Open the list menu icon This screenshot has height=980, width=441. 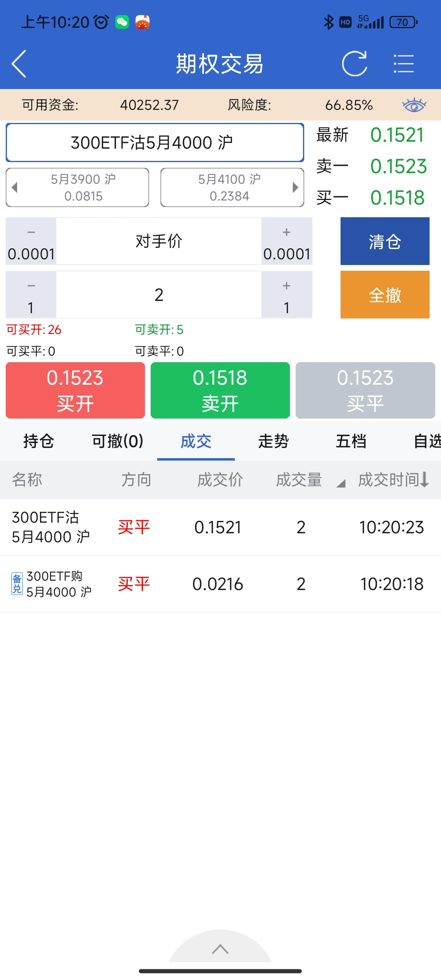(403, 64)
